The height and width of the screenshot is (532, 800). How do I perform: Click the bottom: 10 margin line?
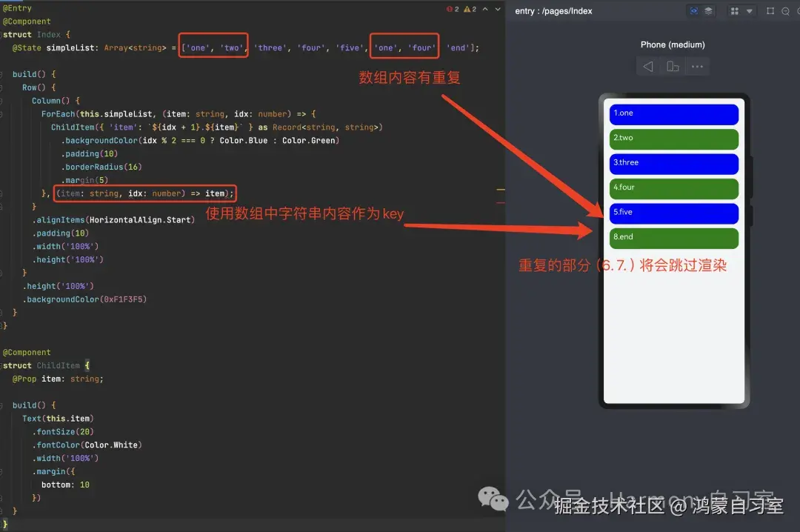click(65, 485)
